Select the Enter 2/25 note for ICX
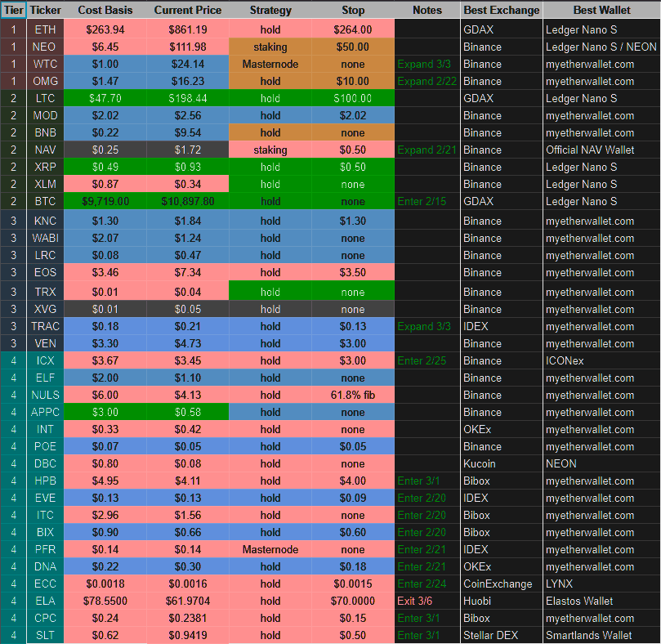Image resolution: width=661 pixels, height=644 pixels. [427, 361]
